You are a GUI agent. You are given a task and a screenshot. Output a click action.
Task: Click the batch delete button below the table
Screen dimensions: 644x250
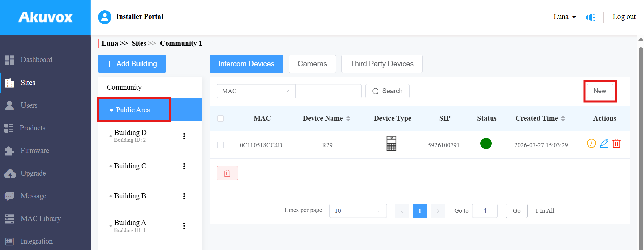(x=227, y=173)
